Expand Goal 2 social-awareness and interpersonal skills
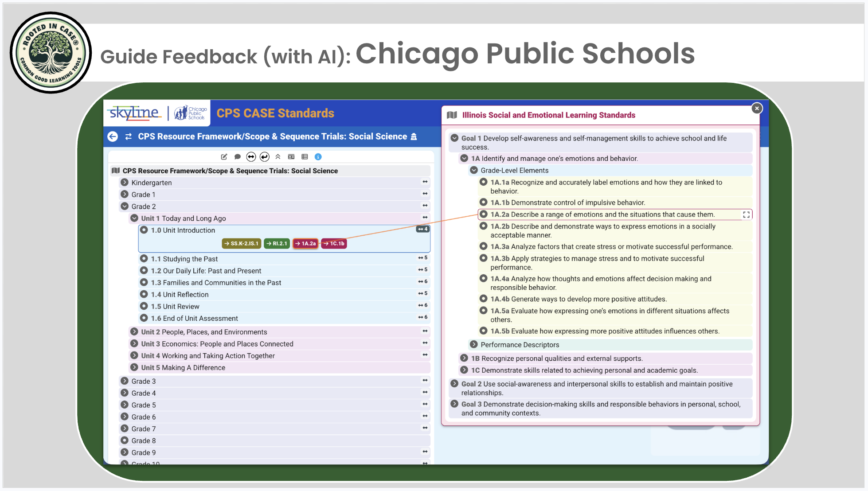This screenshot has height=491, width=868. point(454,384)
